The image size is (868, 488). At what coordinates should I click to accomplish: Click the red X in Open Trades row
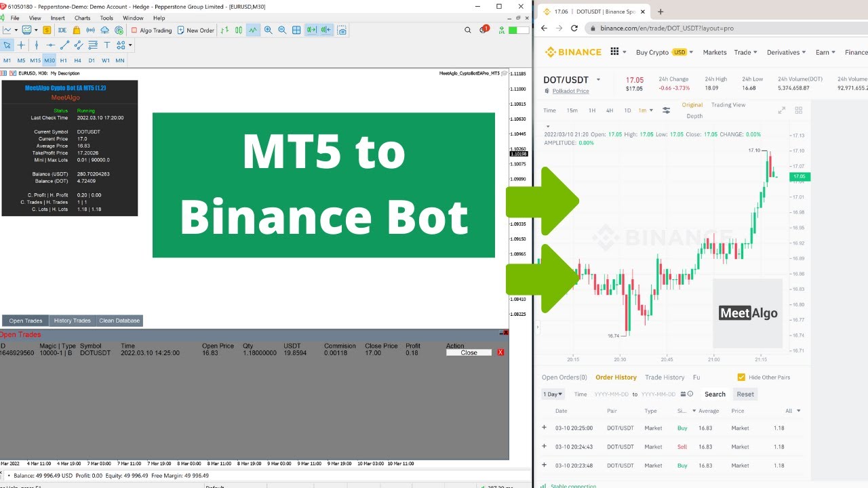pyautogui.click(x=500, y=352)
